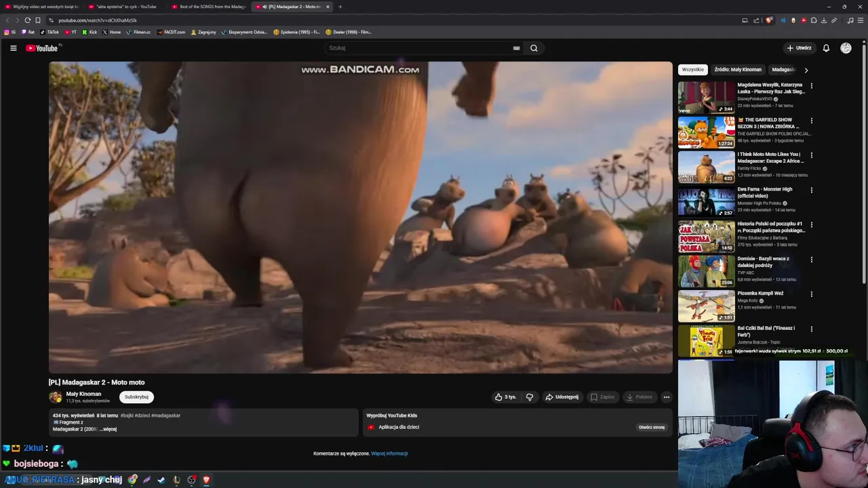
Task: Open options for Magdalena Wasylik video
Action: [811, 86]
